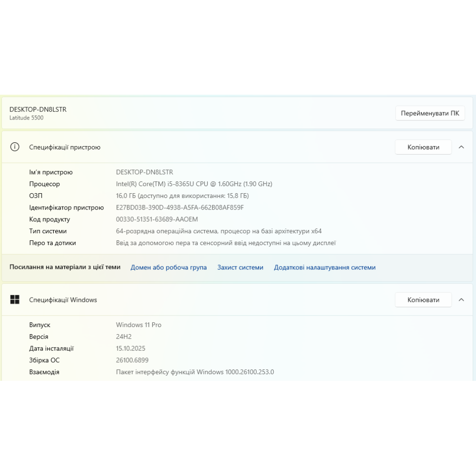Click the Intel Core i5-8365U processor value
This screenshot has width=476, height=476.
click(194, 184)
